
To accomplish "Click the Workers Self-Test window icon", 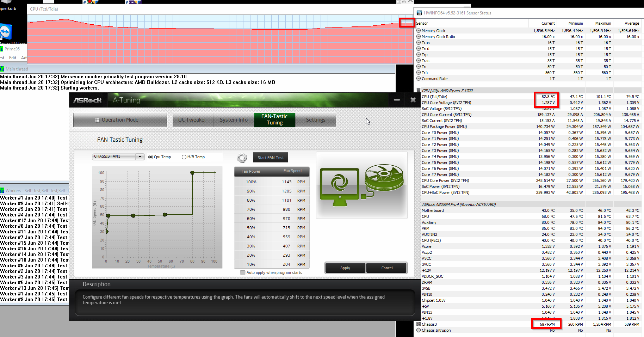I will 2,190.
